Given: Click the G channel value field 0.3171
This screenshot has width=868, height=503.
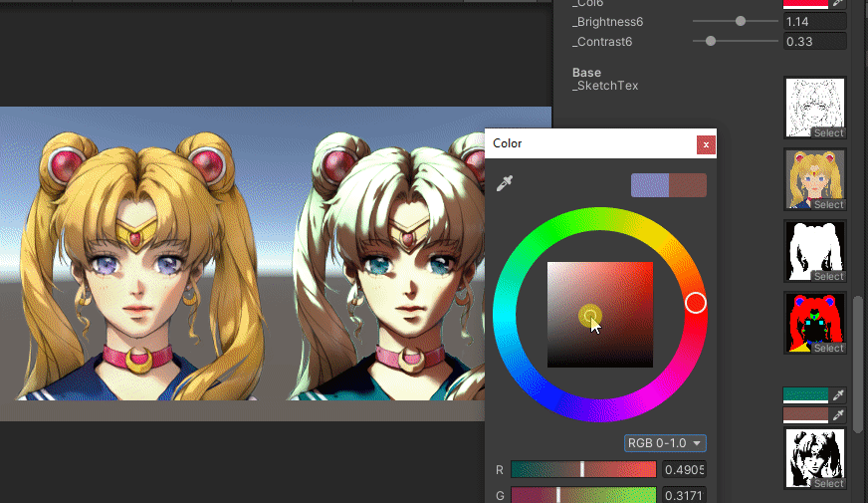Looking at the screenshot, I should (684, 495).
